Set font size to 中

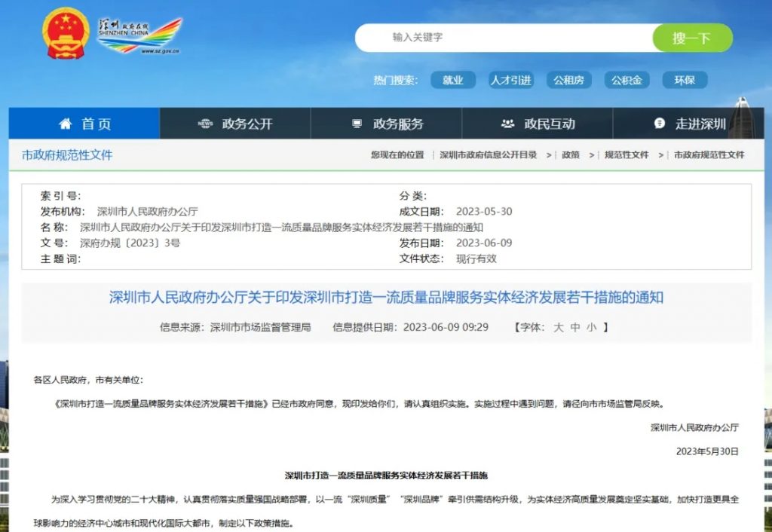575,327
